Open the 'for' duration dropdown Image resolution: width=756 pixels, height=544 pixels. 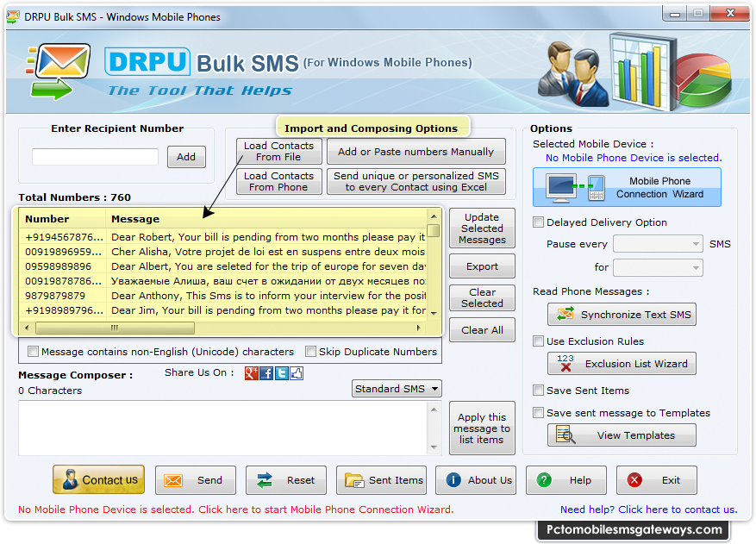tap(658, 267)
